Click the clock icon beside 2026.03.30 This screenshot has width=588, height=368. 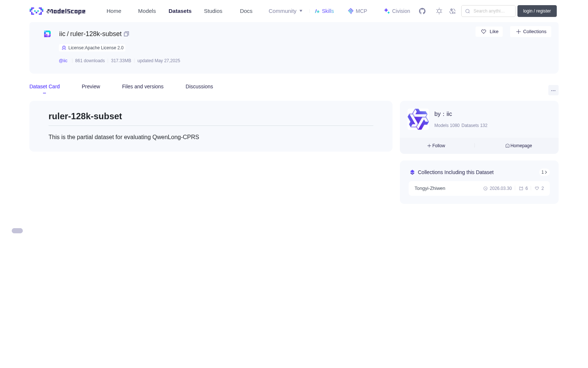point(485,188)
